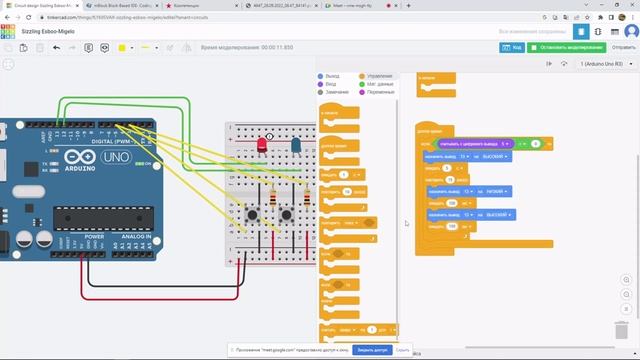Click the mirror component icon
Image resolution: width=640 pixels, height=360 pixels.
187,48
